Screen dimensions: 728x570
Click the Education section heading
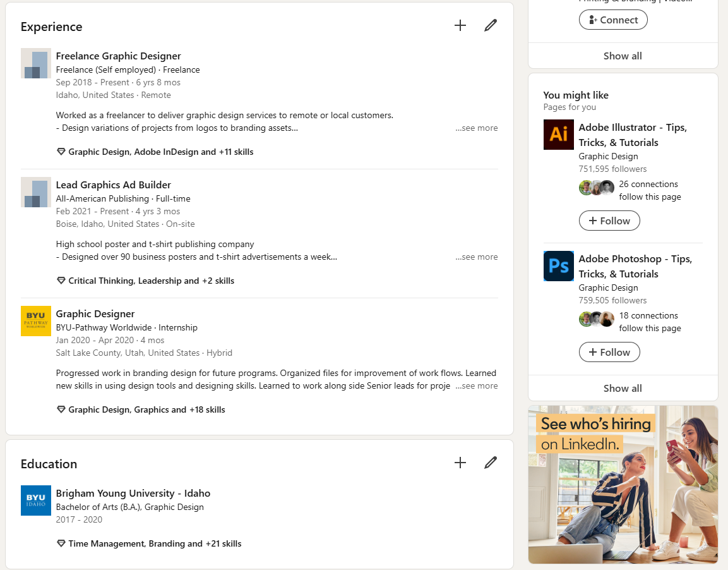49,464
